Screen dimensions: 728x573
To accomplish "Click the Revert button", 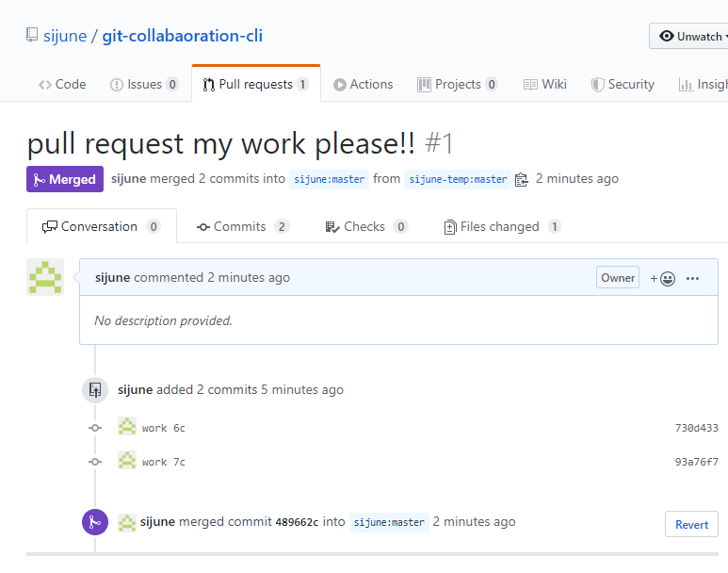I will coord(691,524).
